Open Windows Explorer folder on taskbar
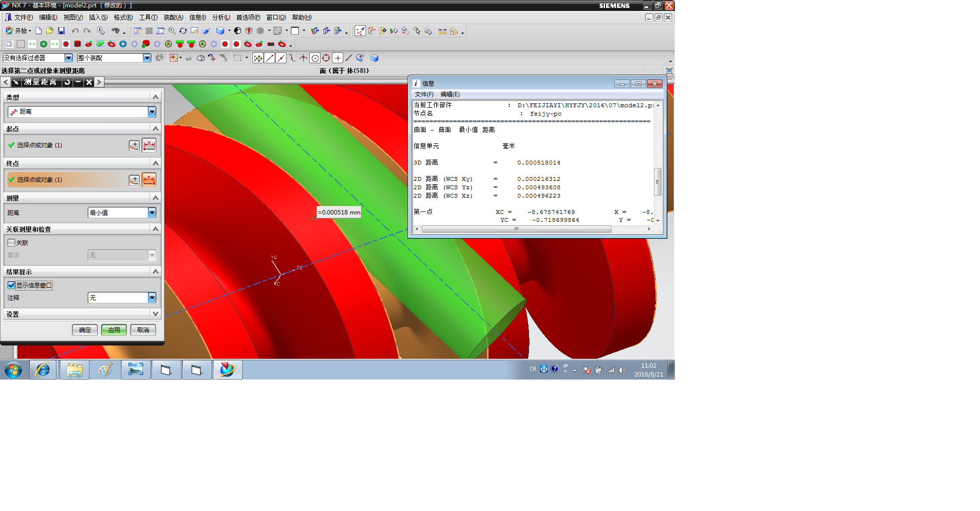Screen dimensions: 980x511 coord(75,370)
